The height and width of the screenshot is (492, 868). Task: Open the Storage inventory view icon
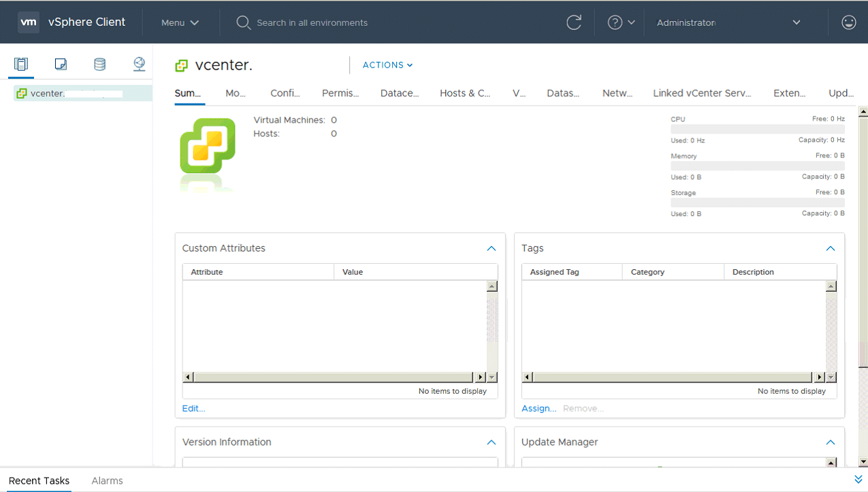99,64
